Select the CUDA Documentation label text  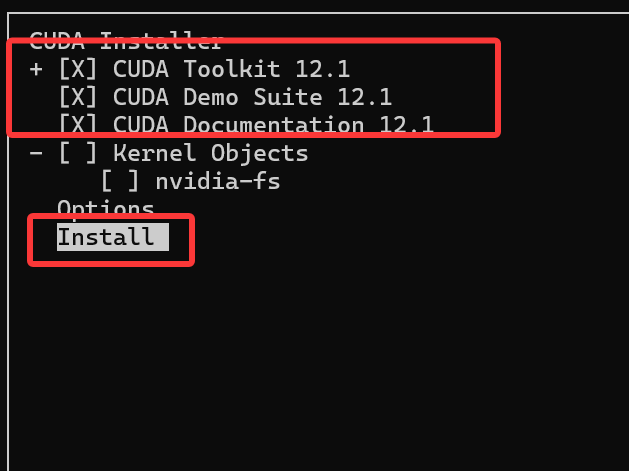(238, 124)
